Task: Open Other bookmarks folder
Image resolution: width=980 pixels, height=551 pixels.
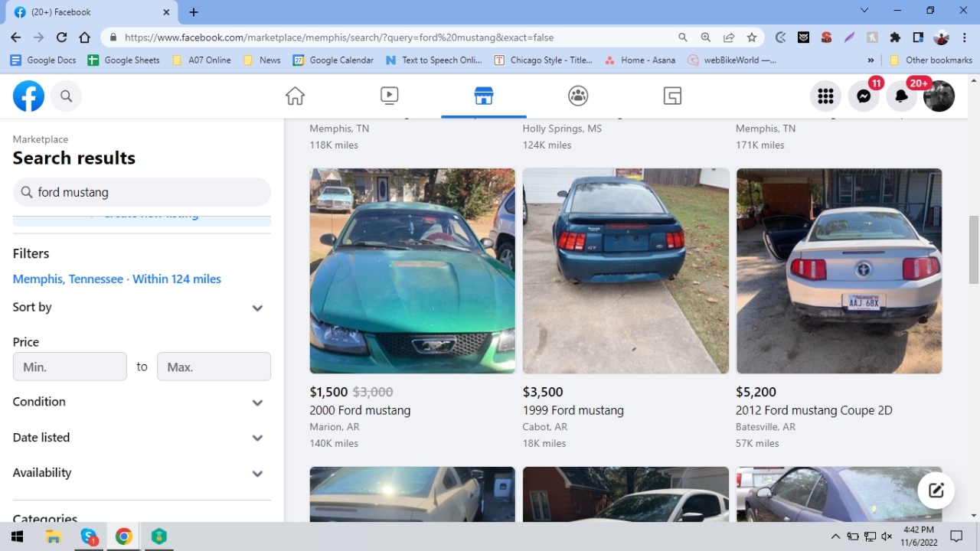Action: point(930,60)
